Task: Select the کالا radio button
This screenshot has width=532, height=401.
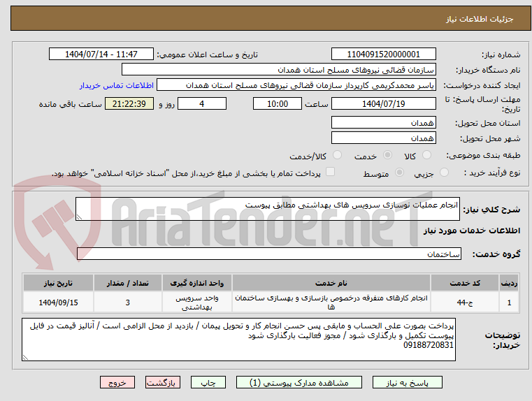Action: 426,155
